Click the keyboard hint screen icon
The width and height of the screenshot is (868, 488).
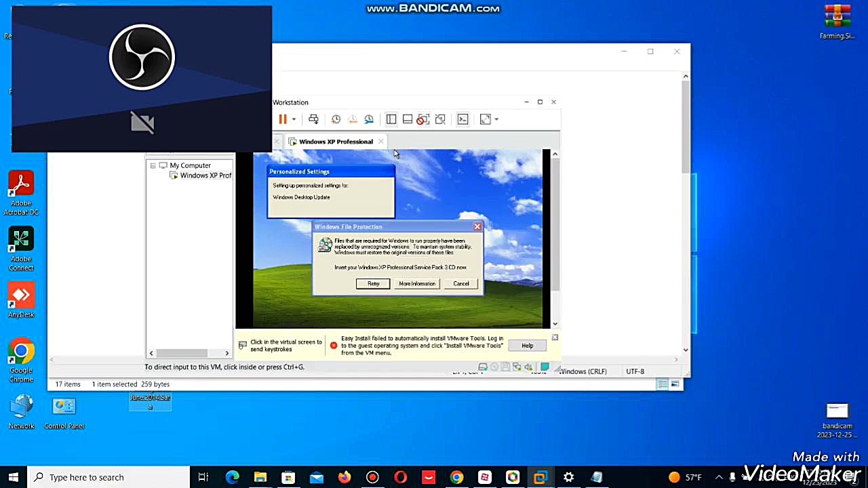pos(243,346)
